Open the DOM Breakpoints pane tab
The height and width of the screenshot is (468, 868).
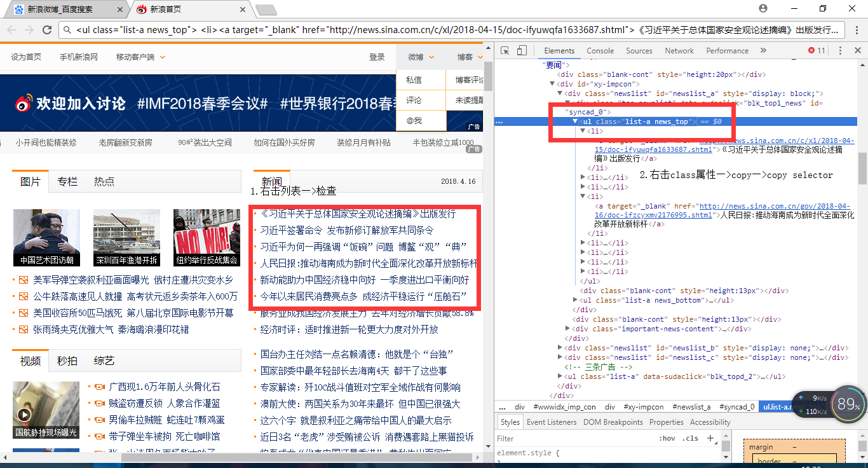[x=613, y=422]
